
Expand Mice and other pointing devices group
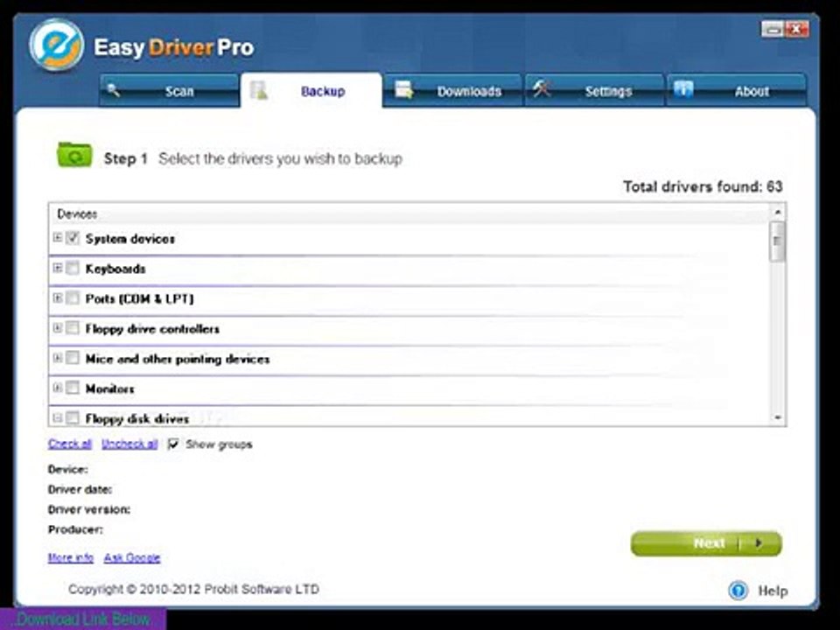58,357
